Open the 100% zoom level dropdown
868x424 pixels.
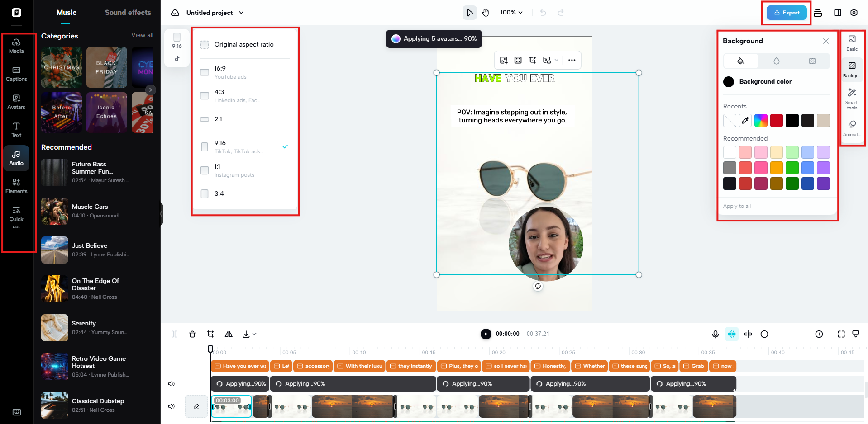coord(511,12)
